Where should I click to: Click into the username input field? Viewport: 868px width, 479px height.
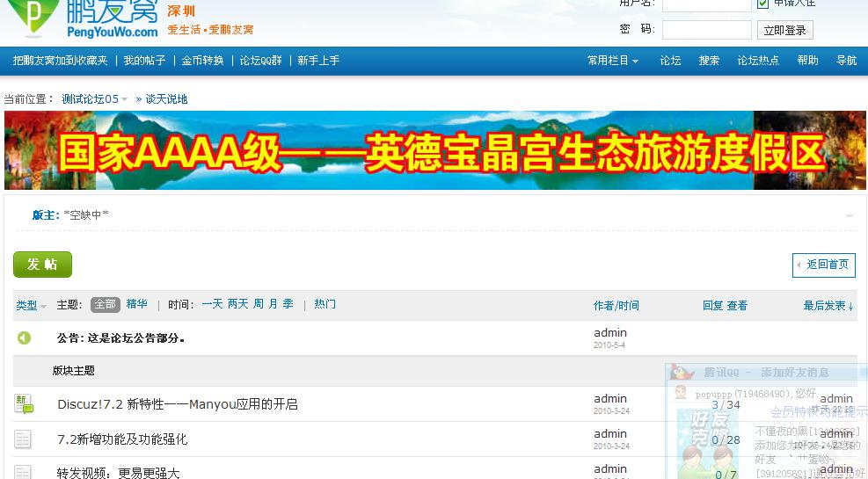pyautogui.click(x=707, y=4)
